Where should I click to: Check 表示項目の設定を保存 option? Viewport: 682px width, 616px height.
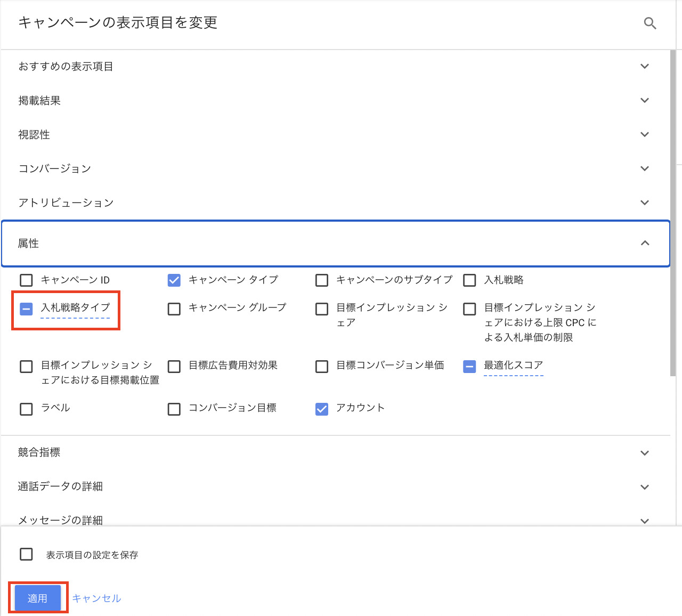tap(26, 554)
